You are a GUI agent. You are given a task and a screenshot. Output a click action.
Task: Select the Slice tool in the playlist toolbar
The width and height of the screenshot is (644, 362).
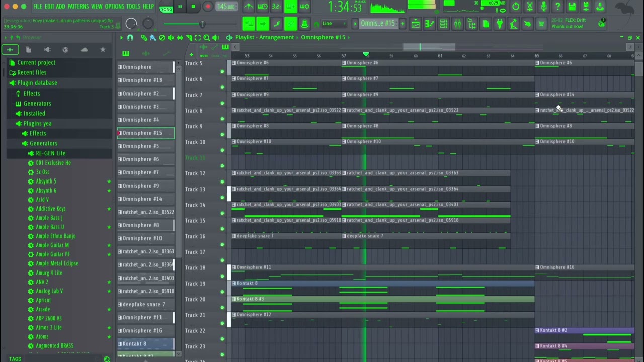[189, 38]
